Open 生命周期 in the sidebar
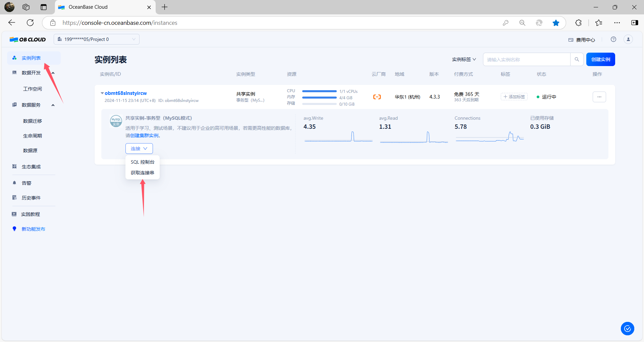This screenshot has height=342, width=644. click(x=33, y=136)
